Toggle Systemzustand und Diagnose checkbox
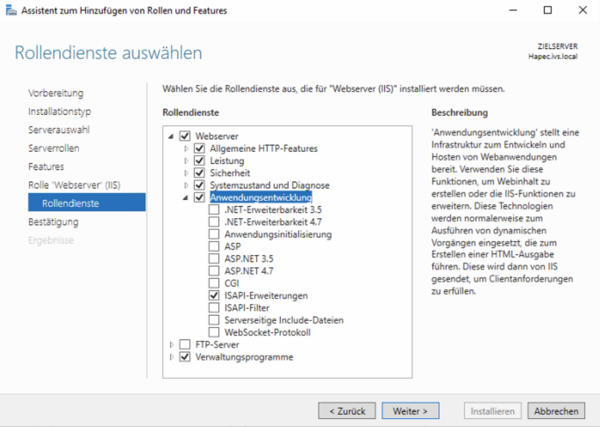Viewport: 600px width, 427px height. pos(199,185)
